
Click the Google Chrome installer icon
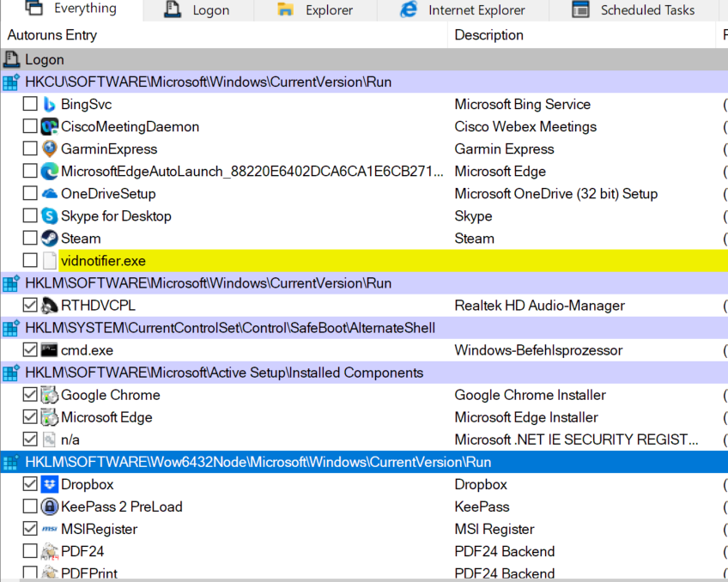(49, 395)
